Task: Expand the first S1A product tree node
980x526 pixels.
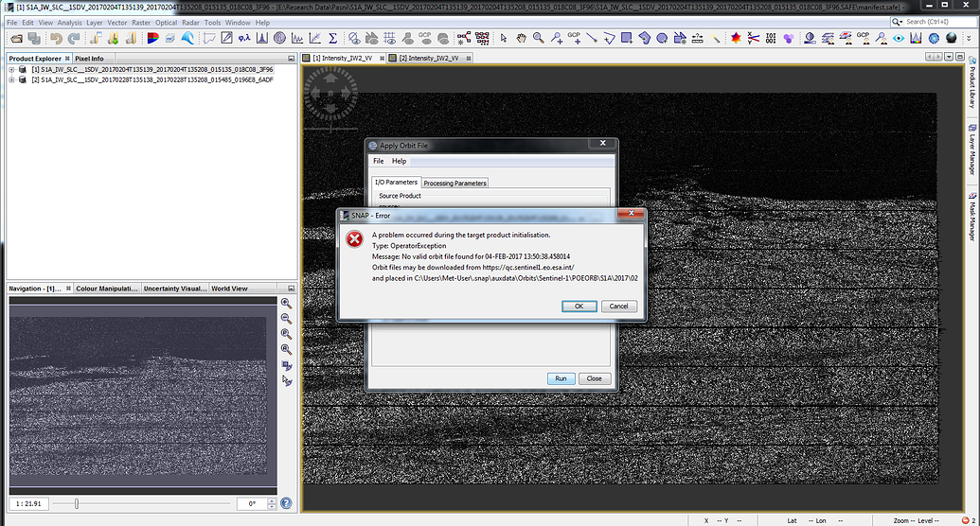Action: [x=11, y=70]
